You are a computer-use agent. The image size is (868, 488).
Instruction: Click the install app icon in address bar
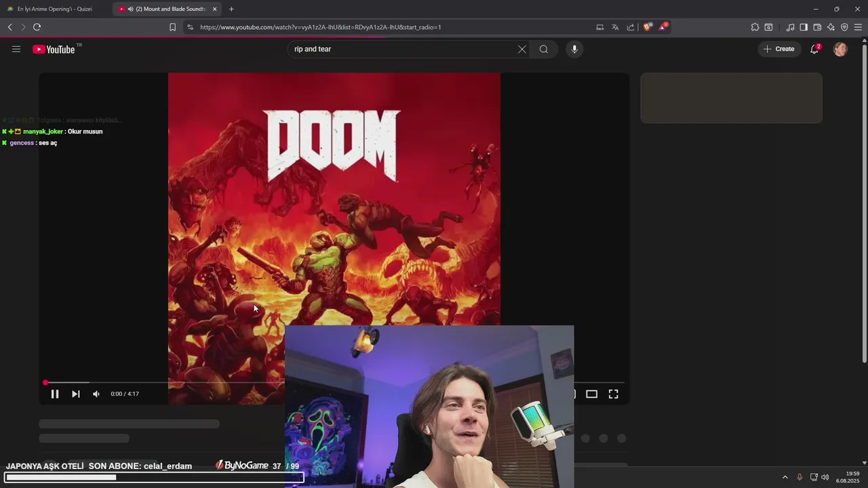point(599,27)
